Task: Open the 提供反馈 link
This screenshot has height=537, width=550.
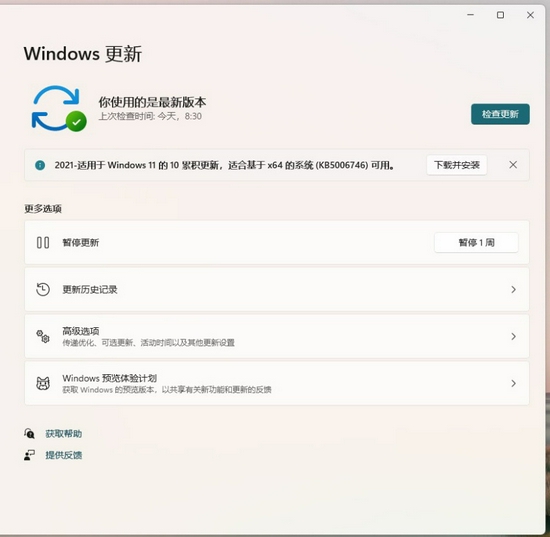Action: (63, 455)
